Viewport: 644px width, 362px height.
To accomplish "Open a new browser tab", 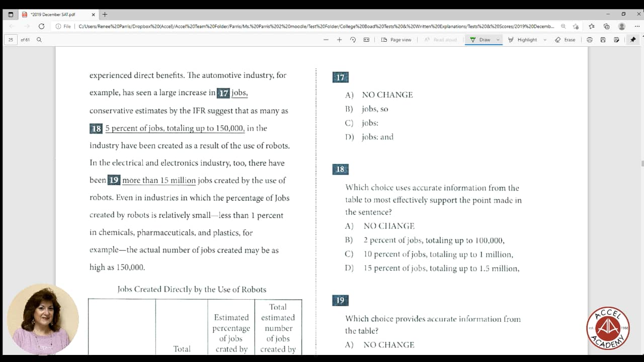I will click(x=105, y=15).
